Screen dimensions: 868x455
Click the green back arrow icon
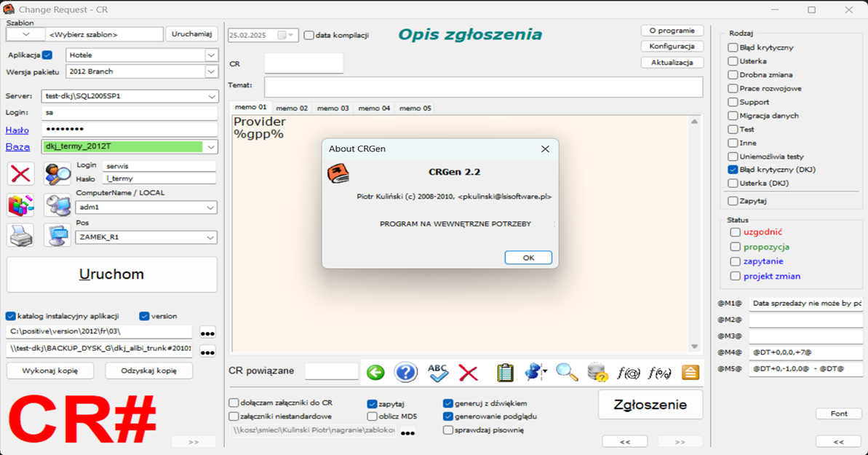[x=375, y=372]
